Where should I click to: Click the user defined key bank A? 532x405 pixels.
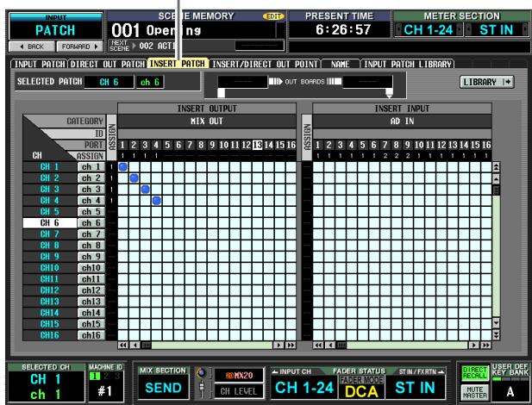(510, 392)
